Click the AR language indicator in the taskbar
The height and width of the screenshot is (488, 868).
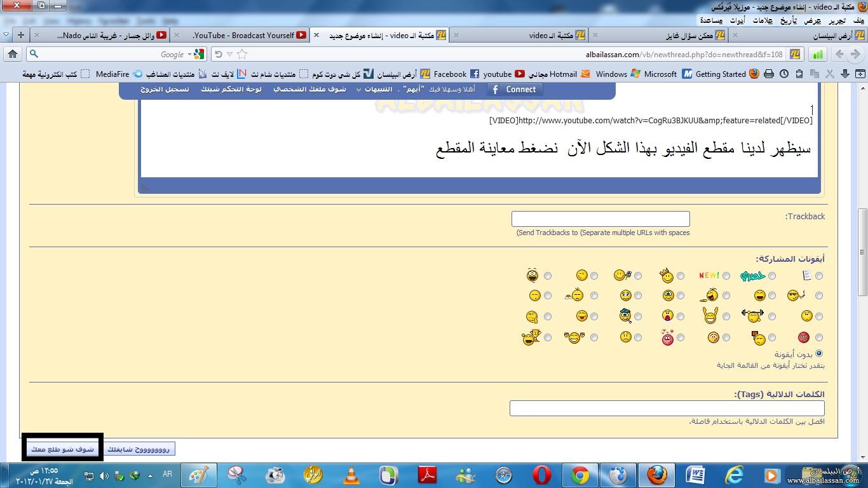coord(168,475)
